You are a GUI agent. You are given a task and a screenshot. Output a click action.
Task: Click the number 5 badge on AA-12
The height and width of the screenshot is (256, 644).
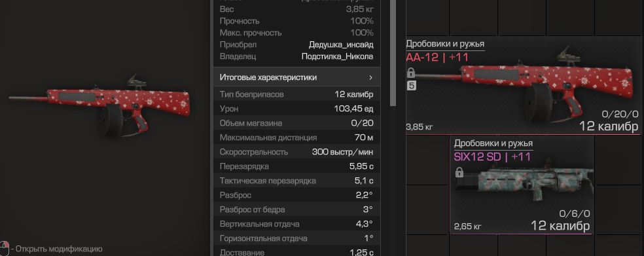click(411, 86)
